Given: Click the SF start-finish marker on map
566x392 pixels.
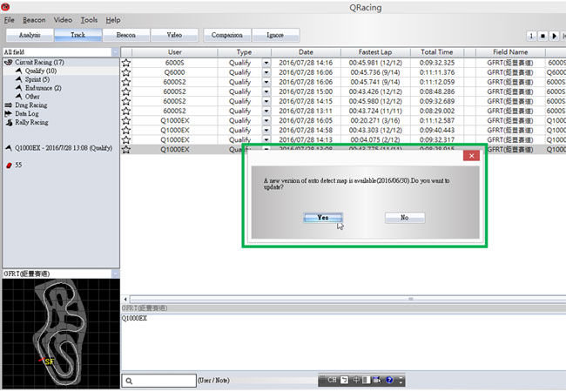Looking at the screenshot, I should [x=50, y=362].
